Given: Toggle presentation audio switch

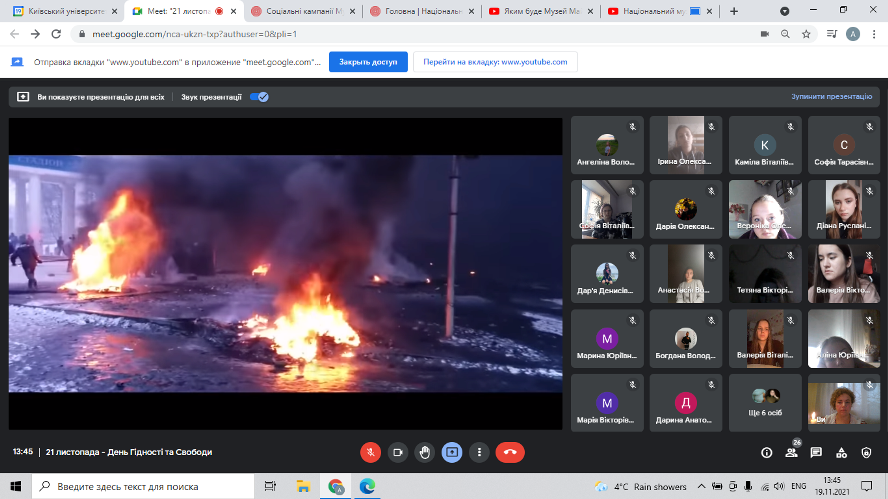Looking at the screenshot, I should 258,97.
